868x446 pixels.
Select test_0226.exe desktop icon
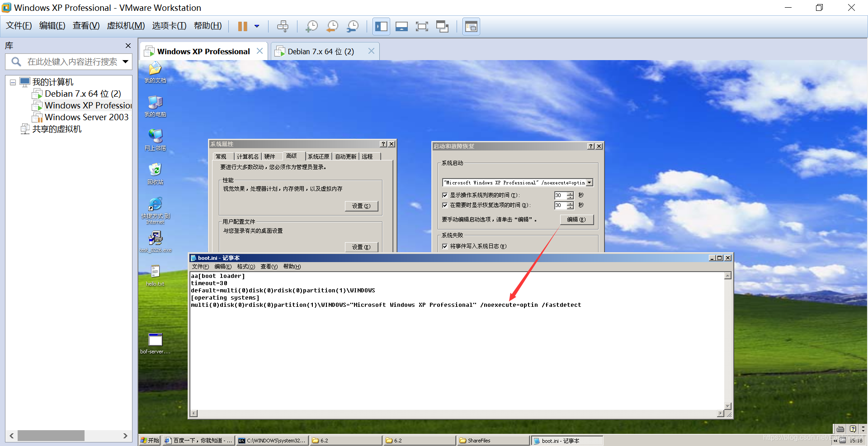[155, 242]
